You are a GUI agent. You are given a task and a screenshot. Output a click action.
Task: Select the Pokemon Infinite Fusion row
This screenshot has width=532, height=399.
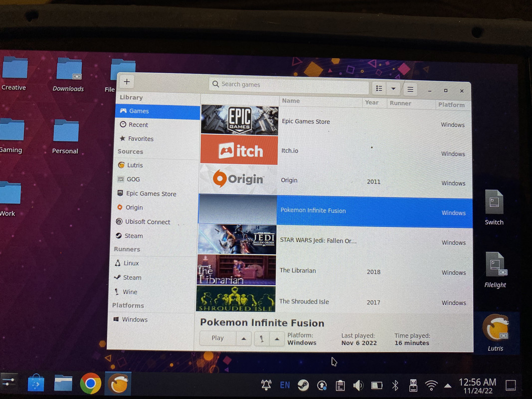335,210
